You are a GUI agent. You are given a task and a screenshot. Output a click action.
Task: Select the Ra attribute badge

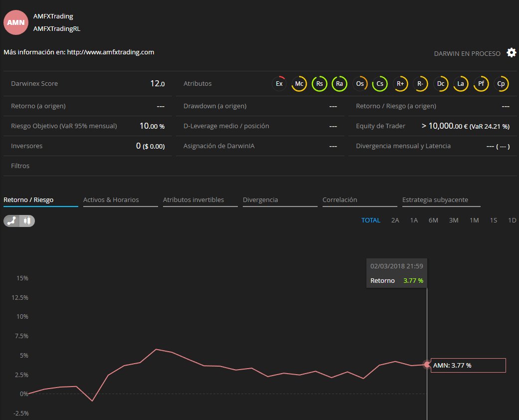(340, 84)
